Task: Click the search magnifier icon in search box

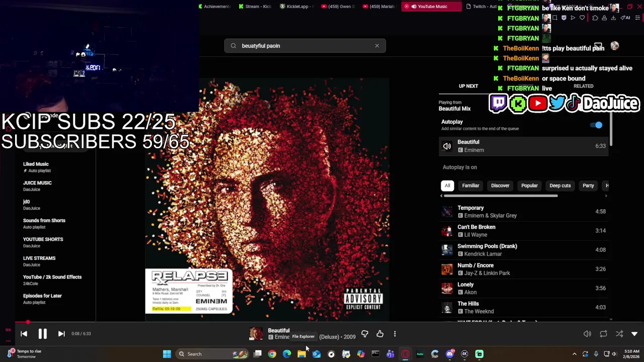Action: [x=233, y=46]
